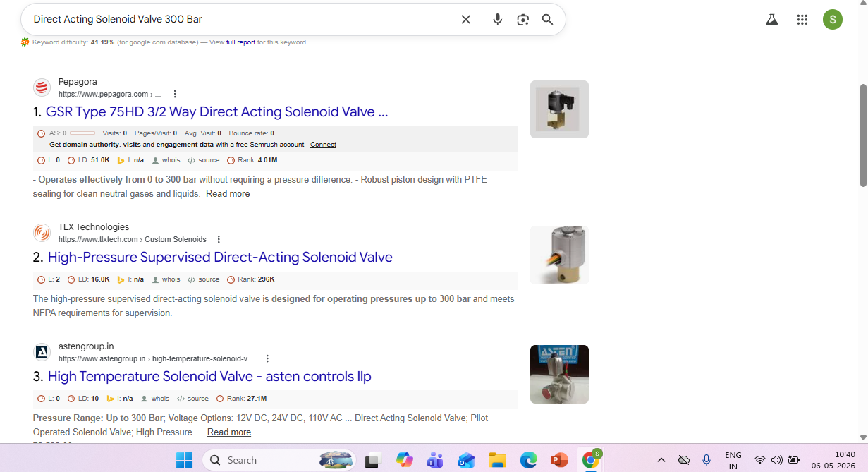
Task: Click TLX result Rank 296K metric
Action: (250, 279)
